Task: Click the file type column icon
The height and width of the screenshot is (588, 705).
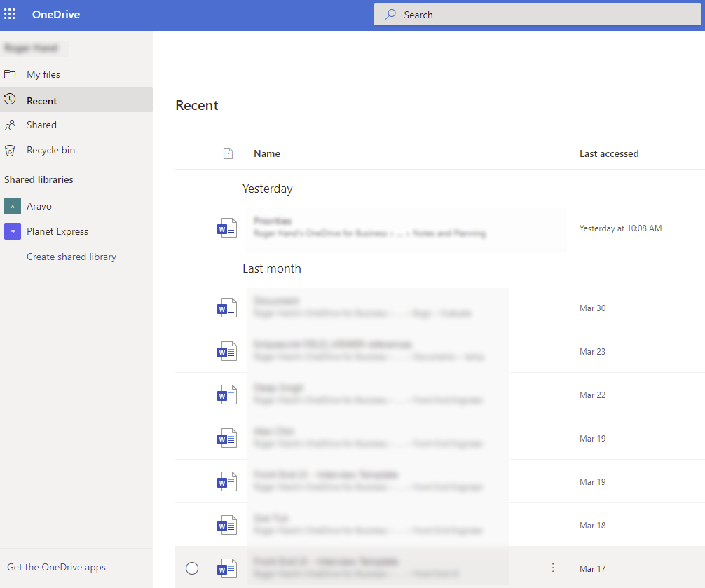Action: [x=228, y=153]
